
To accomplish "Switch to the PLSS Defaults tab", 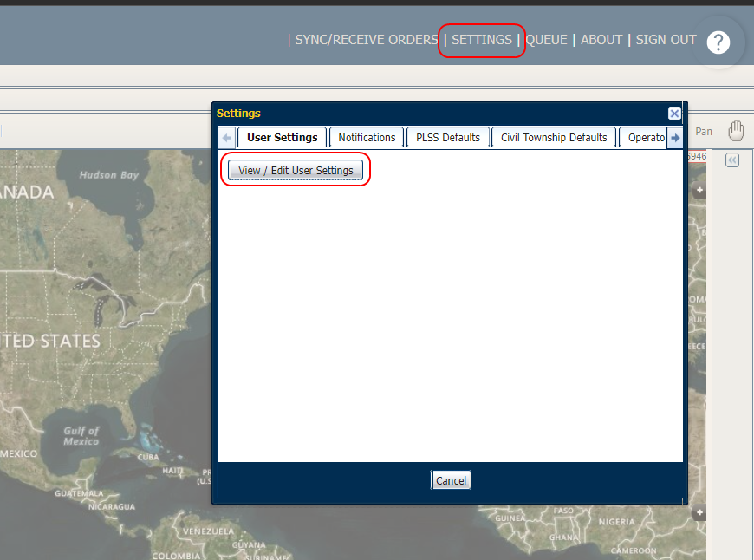I will [447, 137].
